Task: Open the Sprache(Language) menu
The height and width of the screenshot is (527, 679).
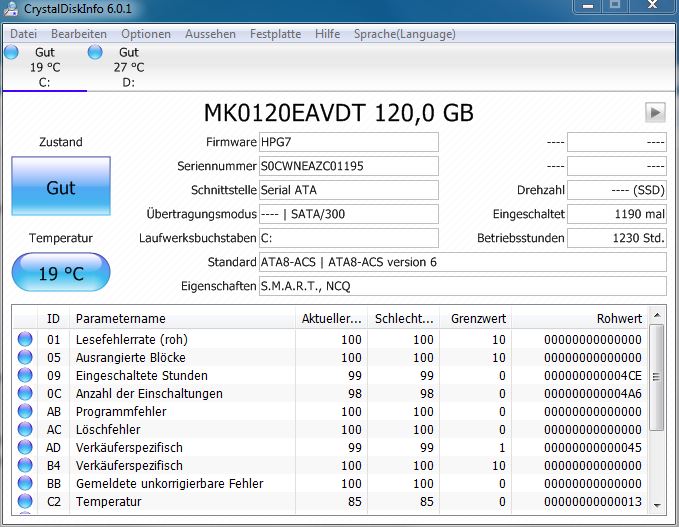Action: click(404, 34)
